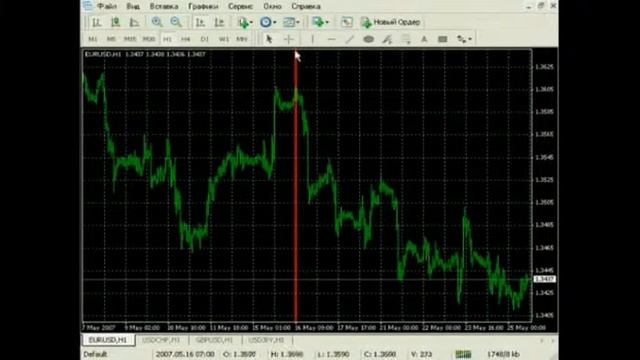Open the arrows objects dropdown
Screen dimensions: 640x360
tap(464, 39)
